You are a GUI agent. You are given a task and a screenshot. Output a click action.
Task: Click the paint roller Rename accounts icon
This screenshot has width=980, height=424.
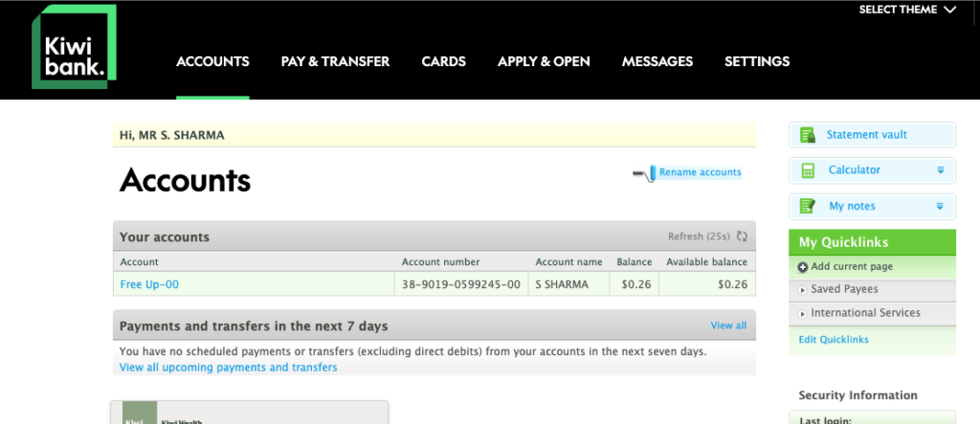644,173
